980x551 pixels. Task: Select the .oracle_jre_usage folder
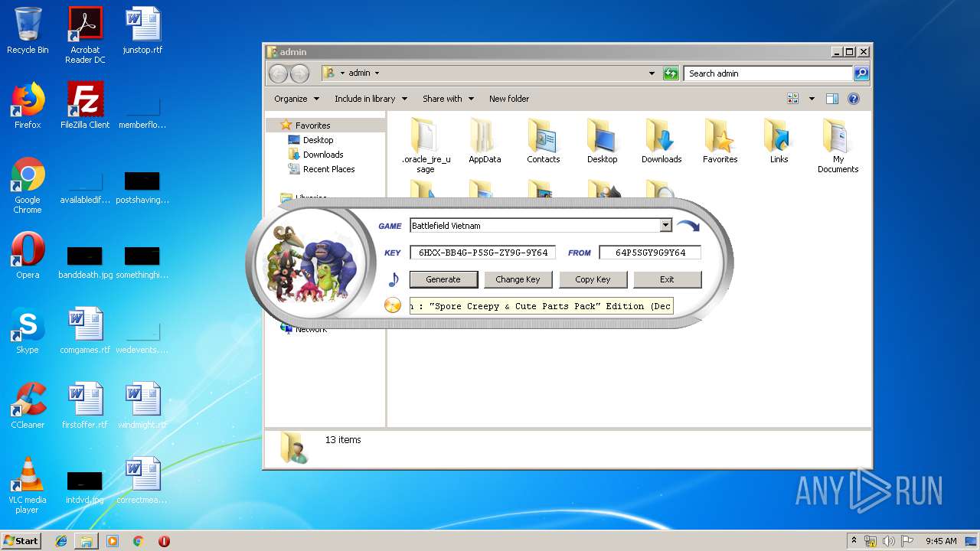pos(426,145)
